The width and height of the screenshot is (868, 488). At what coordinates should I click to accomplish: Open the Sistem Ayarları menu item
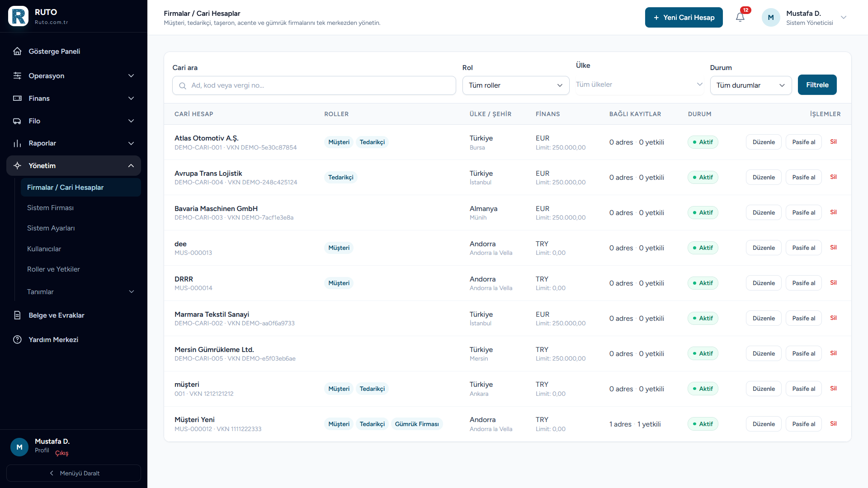pos(51,228)
